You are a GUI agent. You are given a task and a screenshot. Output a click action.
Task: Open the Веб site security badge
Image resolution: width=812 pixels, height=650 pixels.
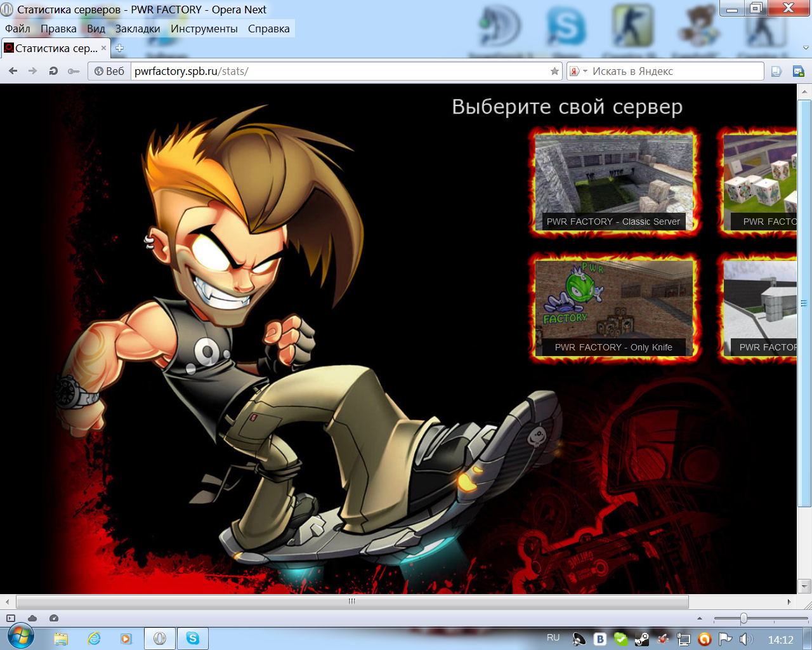pyautogui.click(x=109, y=71)
